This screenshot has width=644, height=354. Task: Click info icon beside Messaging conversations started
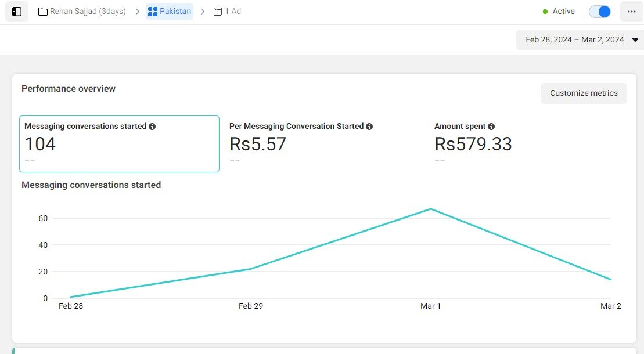coord(152,127)
